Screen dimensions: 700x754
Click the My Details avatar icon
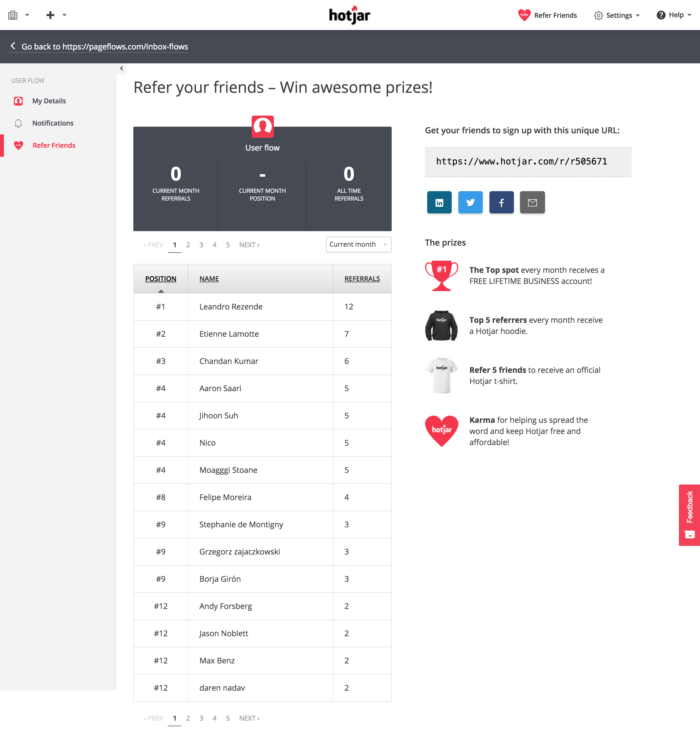19,101
